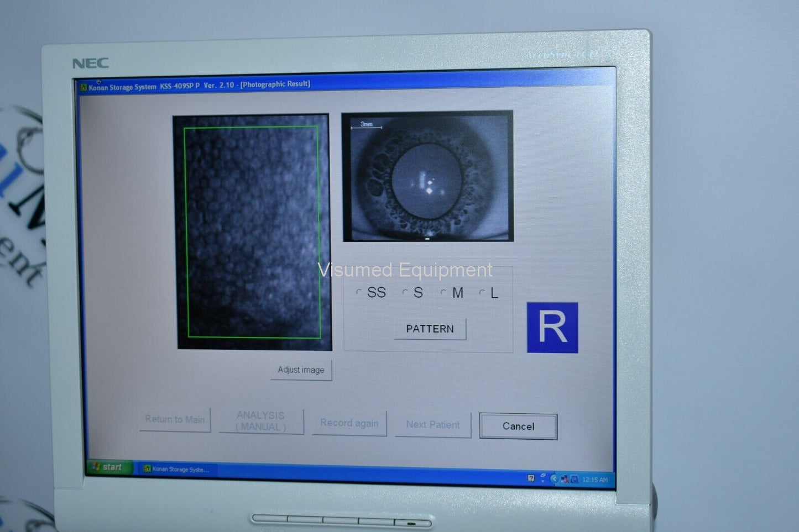
Task: Click the Next Patient button
Action: point(432,424)
